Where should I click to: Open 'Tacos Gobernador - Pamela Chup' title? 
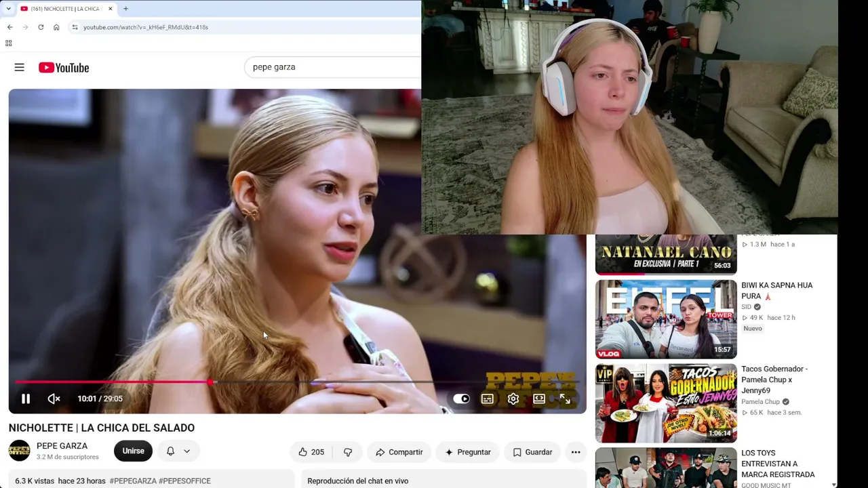coord(774,380)
